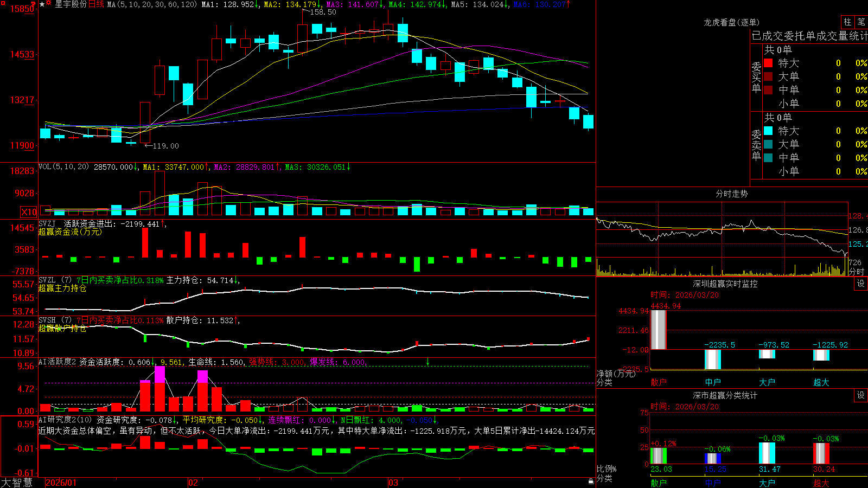Click the 近期大资金总体偏空 analysis text line
Viewport: 868px width, 488px height.
coord(316,431)
